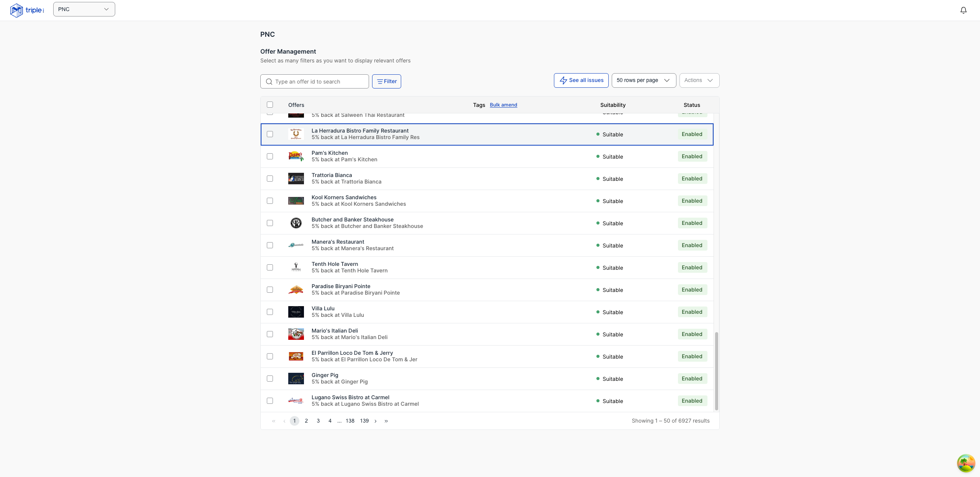The height and width of the screenshot is (477, 980).
Task: Click Paradise Biryani Pointe logo
Action: 296,290
